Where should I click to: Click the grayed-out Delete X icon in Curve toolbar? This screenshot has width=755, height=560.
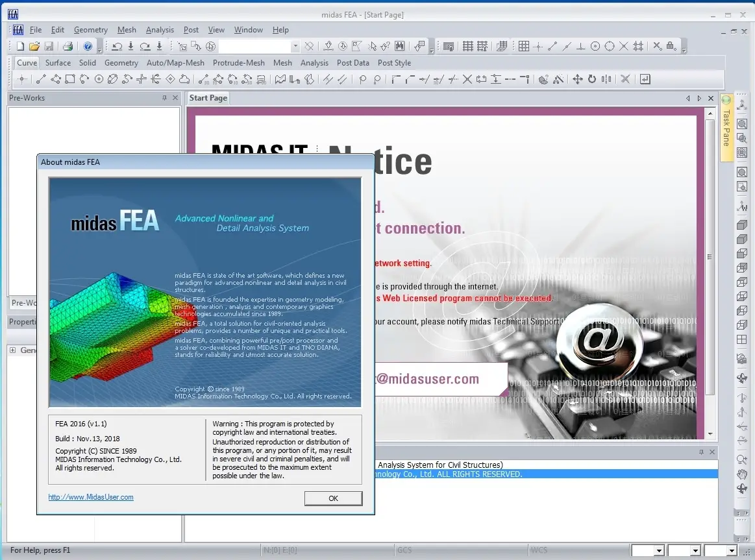tap(625, 79)
